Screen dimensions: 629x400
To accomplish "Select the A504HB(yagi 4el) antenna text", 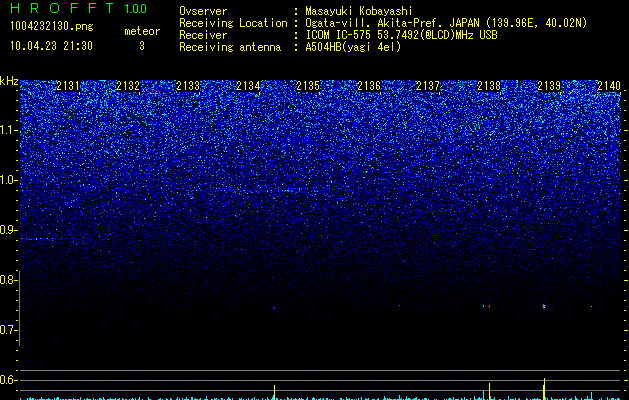I will (353, 47).
